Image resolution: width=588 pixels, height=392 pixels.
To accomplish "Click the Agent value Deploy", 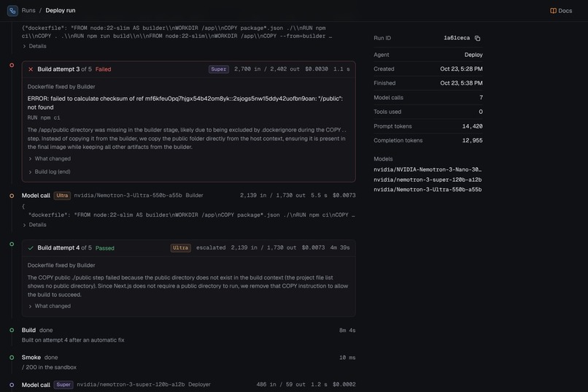I will coord(473,55).
